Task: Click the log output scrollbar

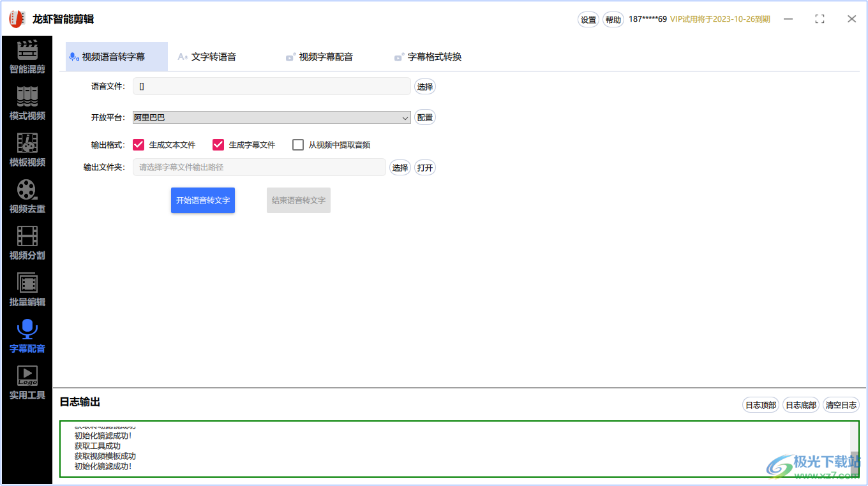Action: coord(855,449)
